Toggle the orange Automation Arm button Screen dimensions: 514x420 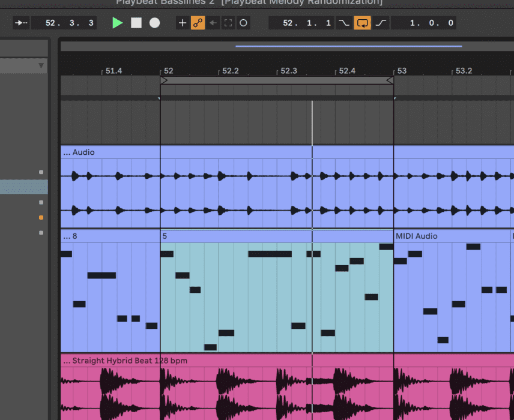[x=198, y=23]
